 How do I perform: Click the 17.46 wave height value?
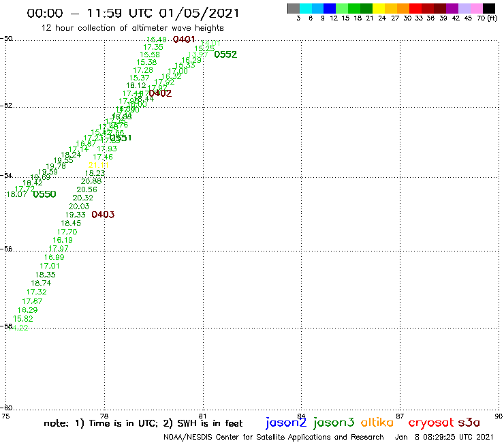(103, 157)
